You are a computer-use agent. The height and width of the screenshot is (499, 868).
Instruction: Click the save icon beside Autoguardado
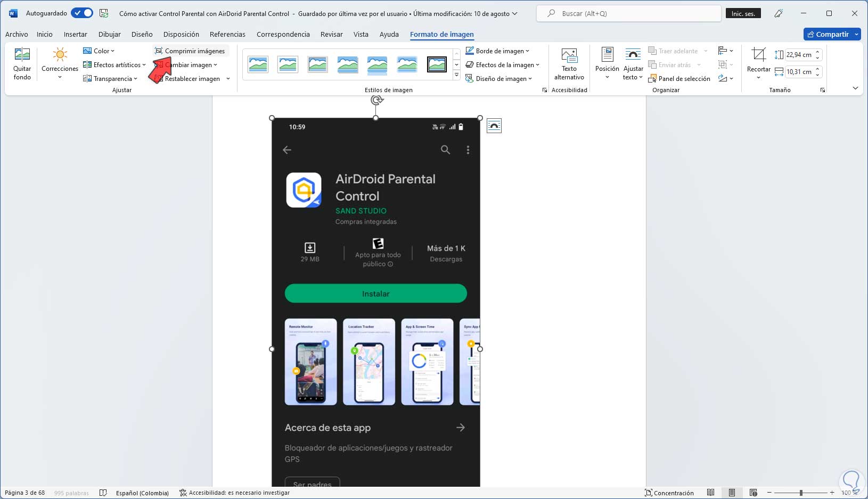104,13
